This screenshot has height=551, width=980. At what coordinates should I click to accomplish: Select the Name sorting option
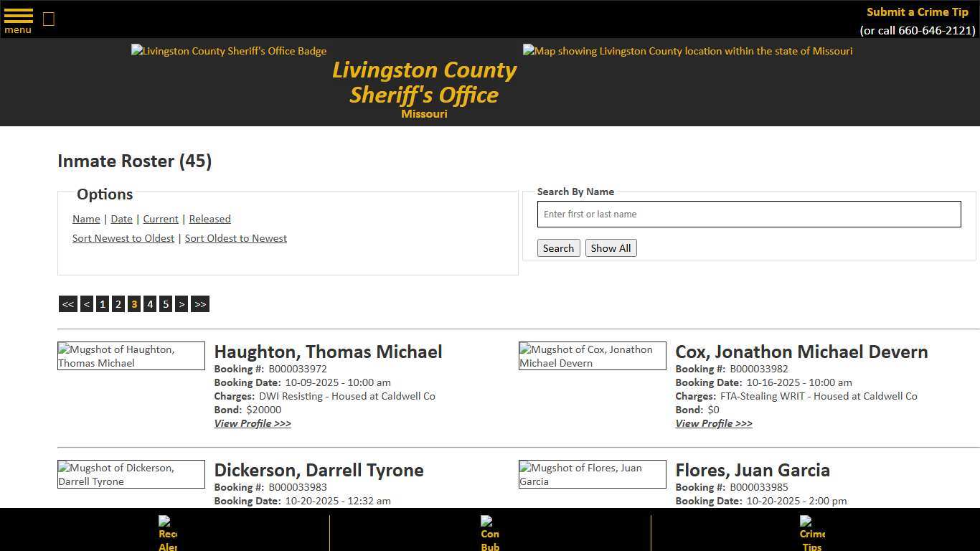86,219
